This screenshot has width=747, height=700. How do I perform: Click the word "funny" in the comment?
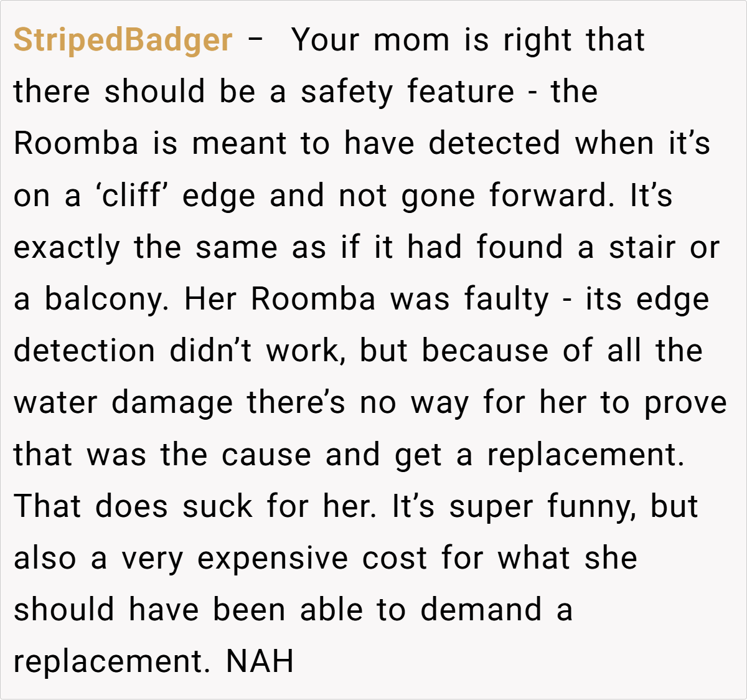point(590,506)
